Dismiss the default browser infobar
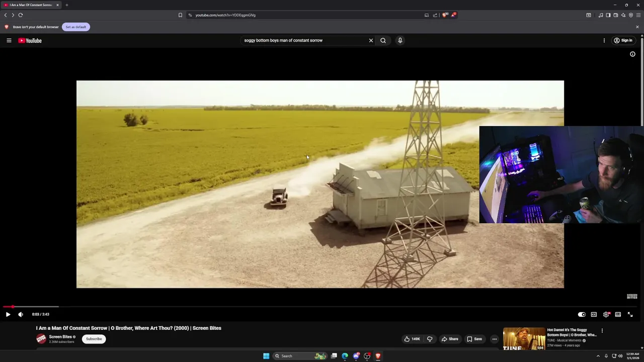This screenshot has height=362, width=644. tap(637, 27)
